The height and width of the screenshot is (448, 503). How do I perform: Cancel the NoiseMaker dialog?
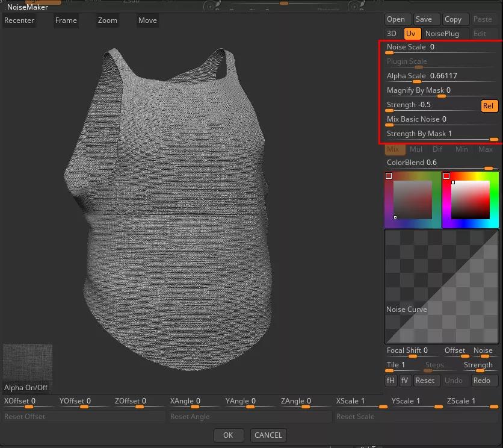(x=268, y=435)
